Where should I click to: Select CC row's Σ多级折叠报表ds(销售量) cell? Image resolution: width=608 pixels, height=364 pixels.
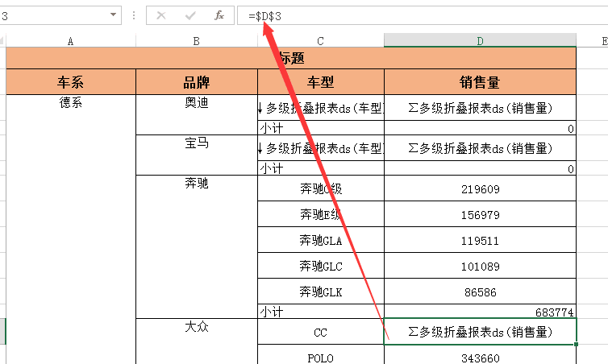coord(480,332)
